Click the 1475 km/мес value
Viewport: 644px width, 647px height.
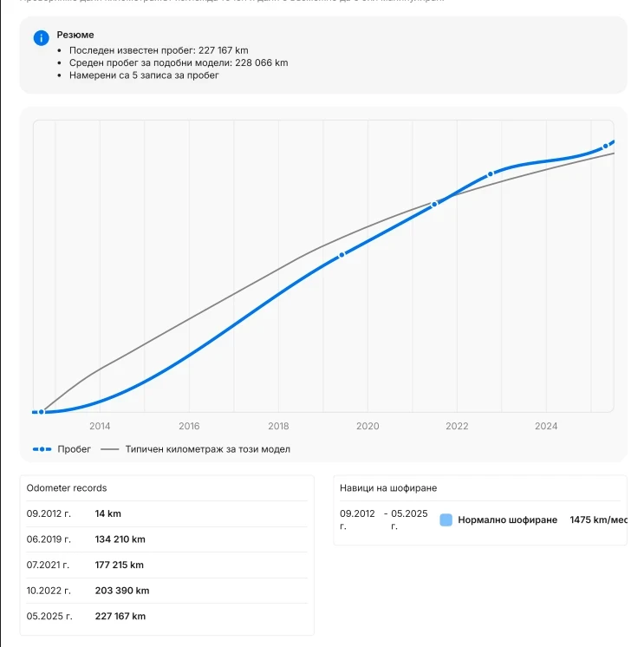[598, 520]
